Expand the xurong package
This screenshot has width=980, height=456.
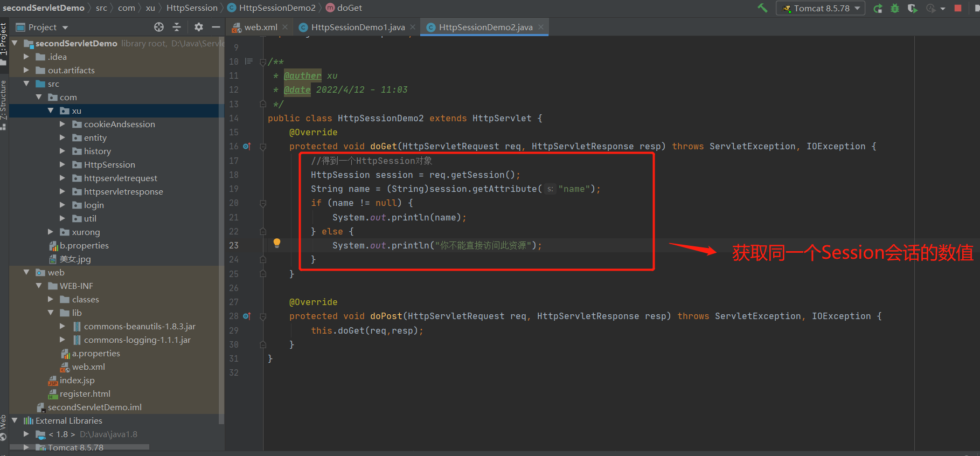click(51, 232)
